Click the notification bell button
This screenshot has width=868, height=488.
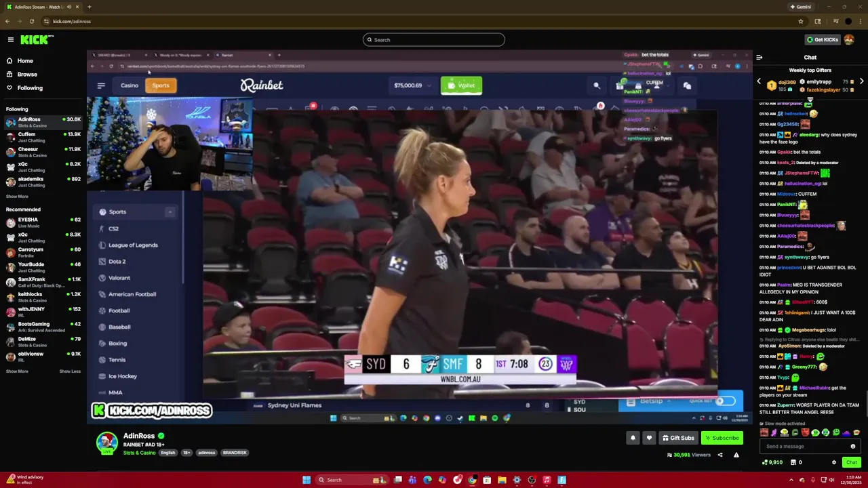(633, 438)
